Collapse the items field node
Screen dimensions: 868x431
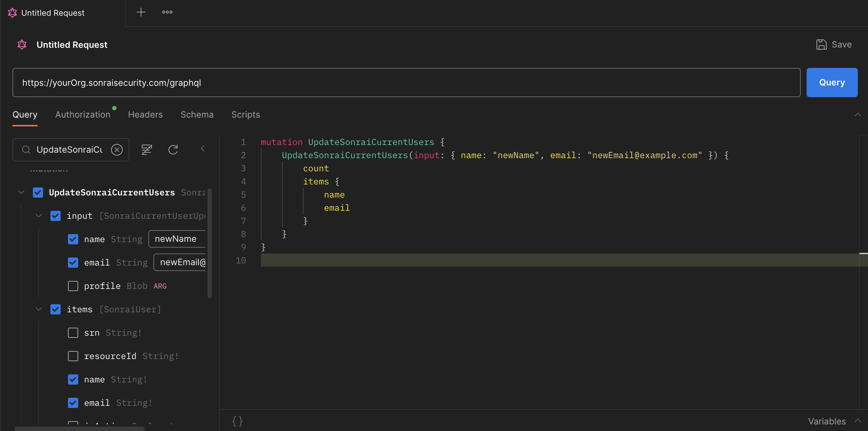[x=39, y=309]
